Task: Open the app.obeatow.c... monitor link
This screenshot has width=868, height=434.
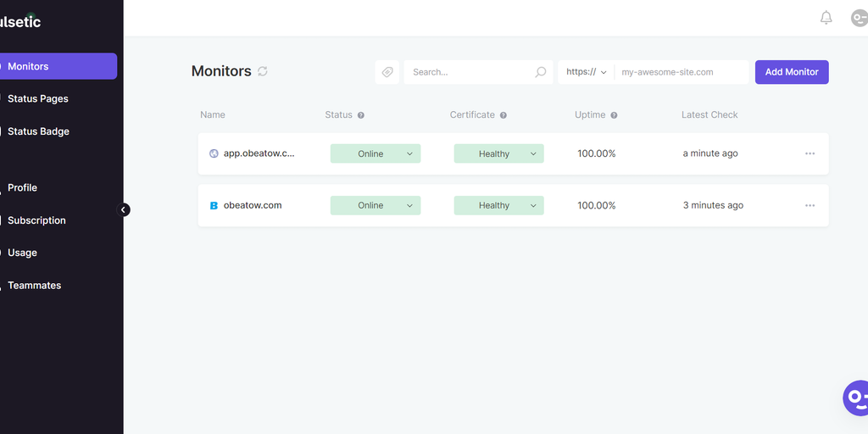Action: pos(259,153)
